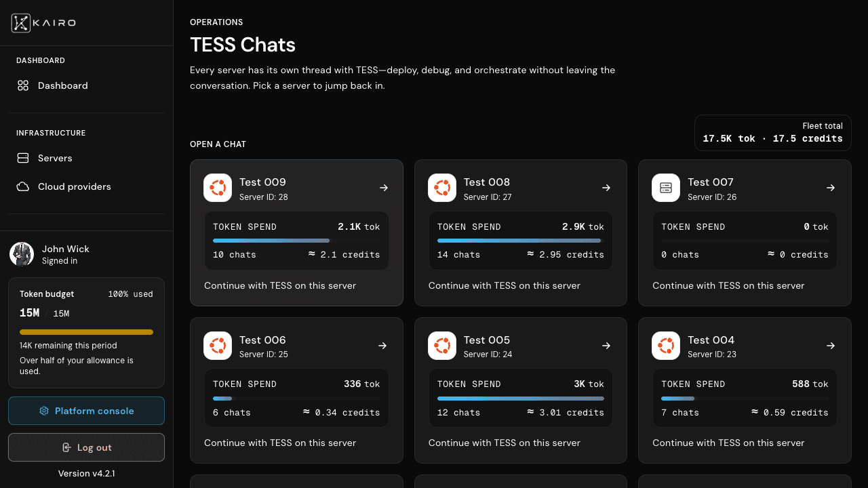The image size is (868, 488).
Task: Click the Kairo logo icon
Action: point(21,23)
